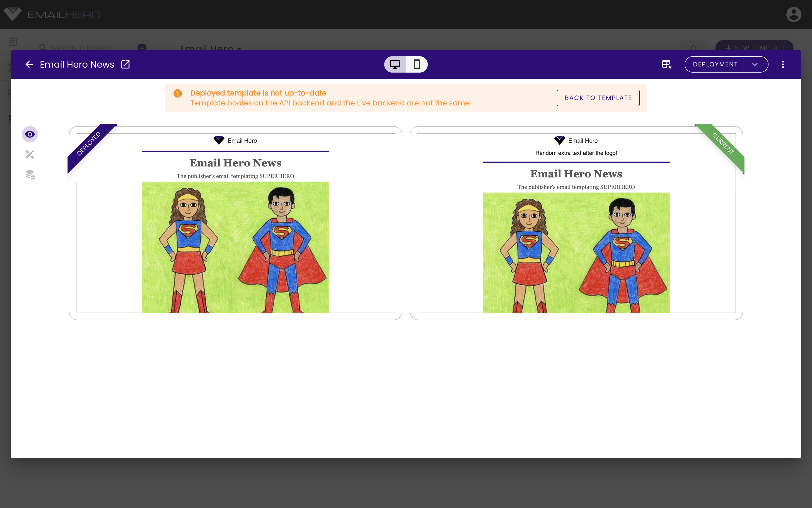Open Email Hero News in new window icon
This screenshot has height=508, width=812.
click(126, 64)
